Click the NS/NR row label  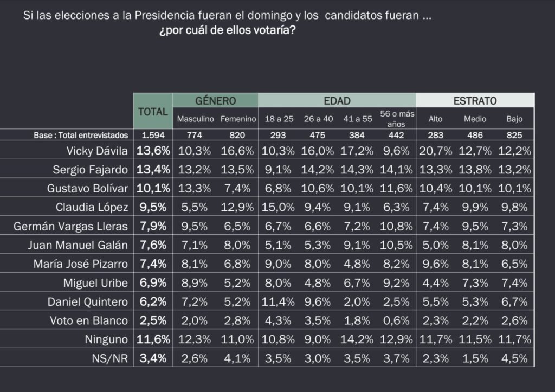pyautogui.click(x=110, y=358)
